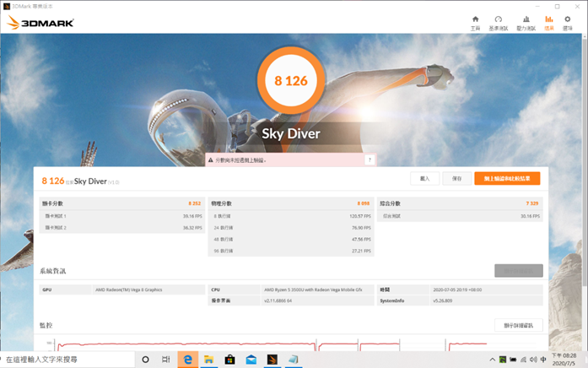Click the Windows taskbar search box
This screenshot has width=588, height=368.
coord(67,360)
